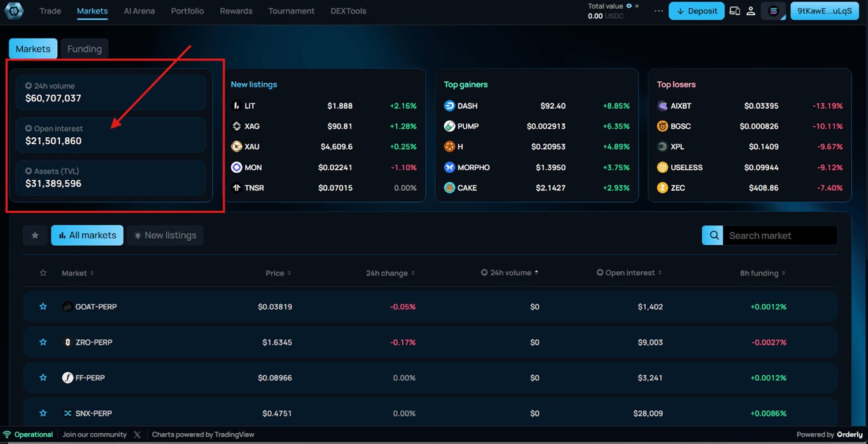Click the H token icon in Top gainers
Image resolution: width=868 pixels, height=444 pixels.
449,147
